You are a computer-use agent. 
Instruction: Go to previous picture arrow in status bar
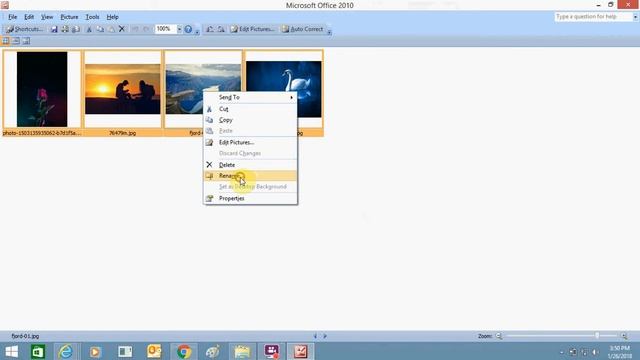(x=315, y=336)
